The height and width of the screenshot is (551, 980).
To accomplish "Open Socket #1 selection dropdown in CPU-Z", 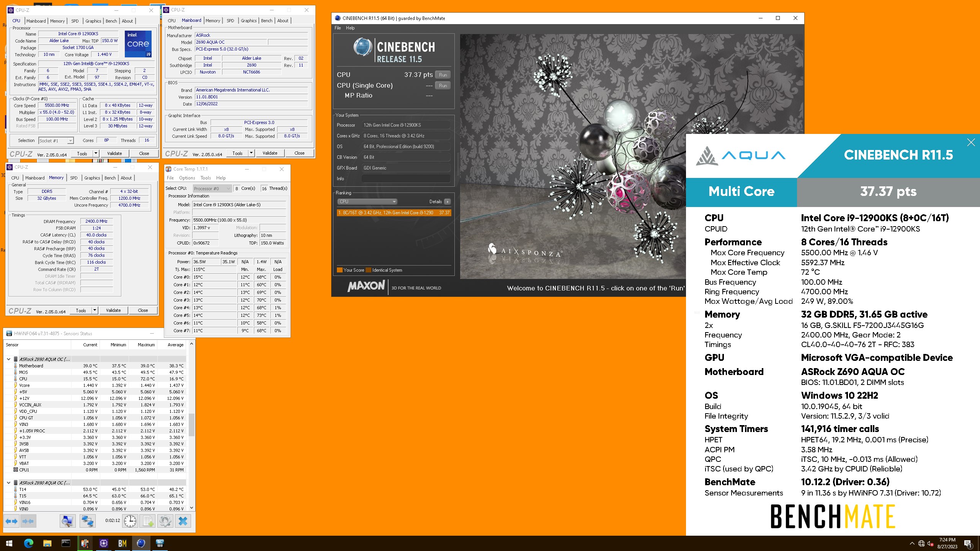I will pos(56,141).
